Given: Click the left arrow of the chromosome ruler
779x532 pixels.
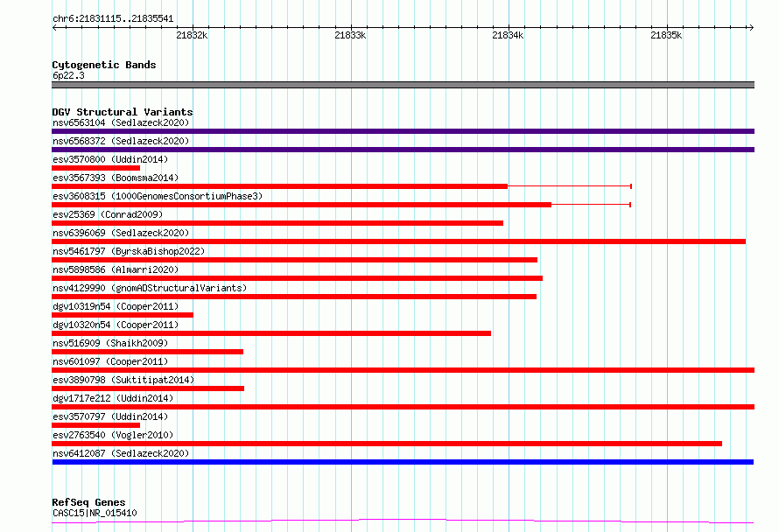Looking at the screenshot, I should tap(54, 27).
